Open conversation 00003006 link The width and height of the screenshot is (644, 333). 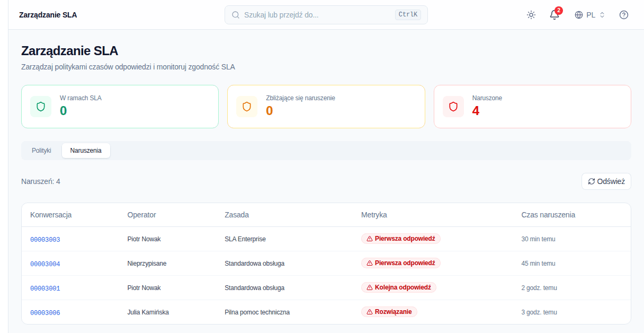pyautogui.click(x=45, y=313)
